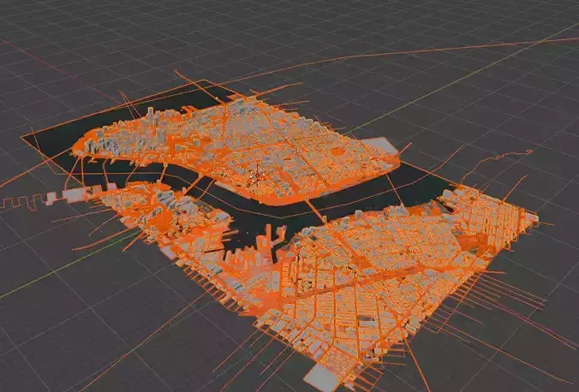
Task: Select the upper island city model
Action: point(236,151)
